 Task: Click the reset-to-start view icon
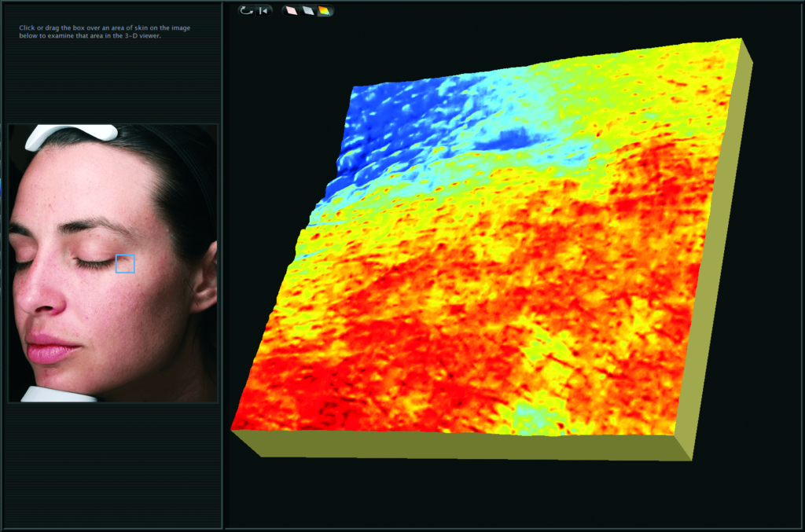tap(263, 10)
